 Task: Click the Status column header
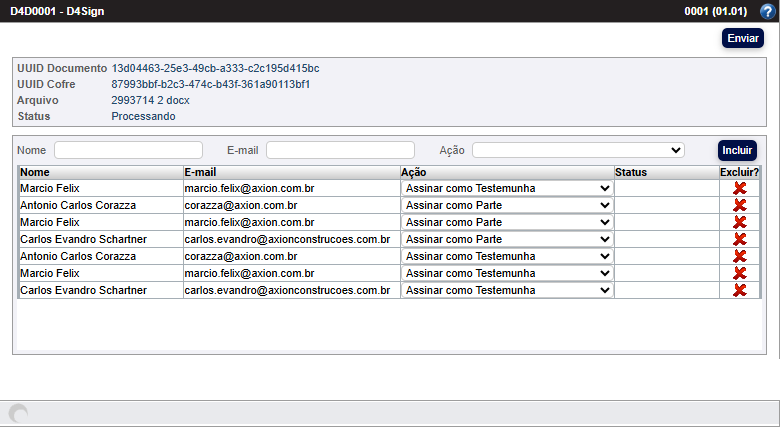pyautogui.click(x=631, y=172)
